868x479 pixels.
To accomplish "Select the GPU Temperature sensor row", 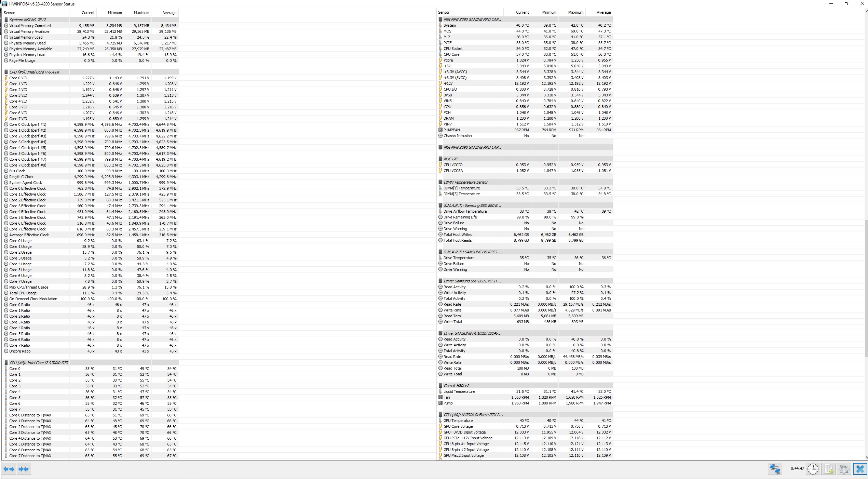I will [458, 421].
